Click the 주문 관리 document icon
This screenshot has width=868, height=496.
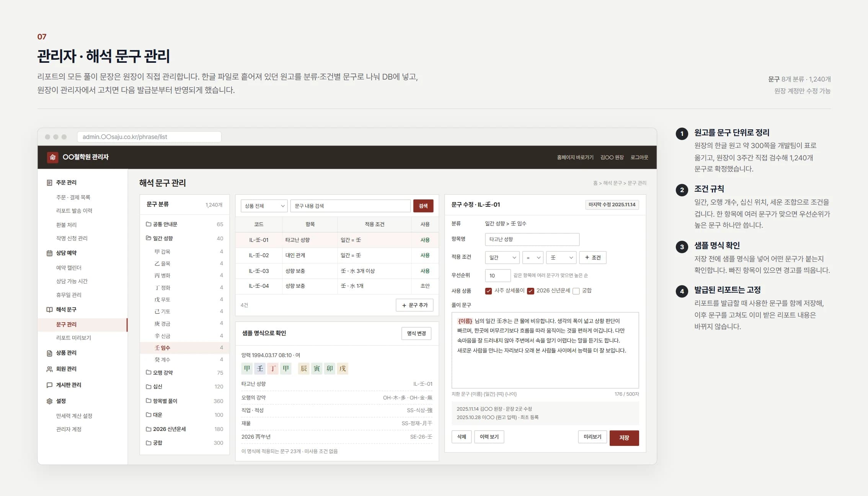(x=49, y=183)
